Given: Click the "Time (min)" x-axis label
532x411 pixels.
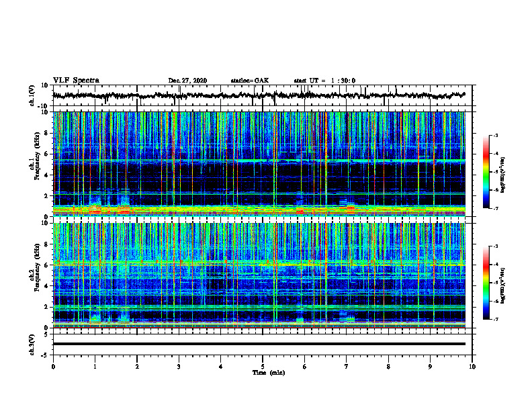Looking at the screenshot, I should [269, 373].
